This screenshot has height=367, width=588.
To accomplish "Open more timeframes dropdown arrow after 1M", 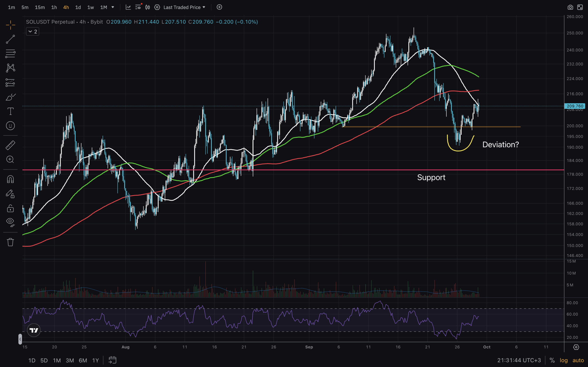I will tap(113, 7).
